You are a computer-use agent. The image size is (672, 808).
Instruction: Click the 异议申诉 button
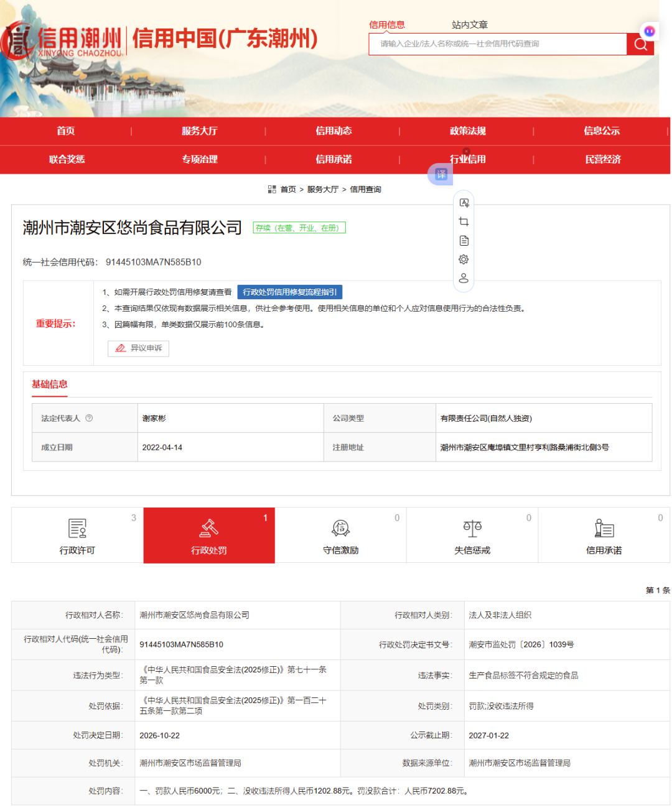click(139, 348)
